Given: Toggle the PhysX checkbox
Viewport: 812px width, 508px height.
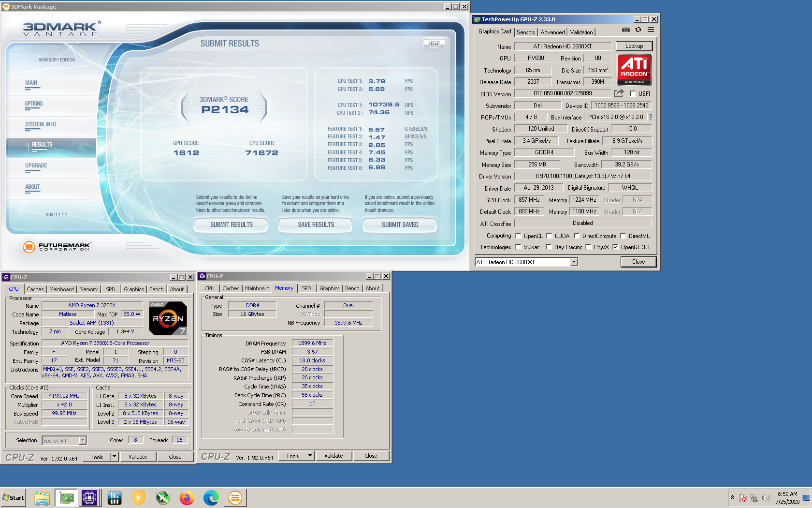Looking at the screenshot, I should 588,247.
